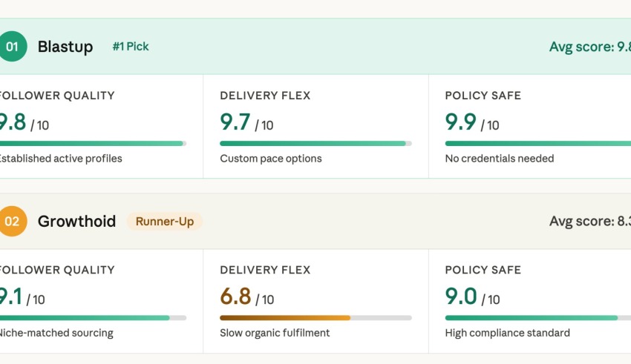Open the Growthoid heading link
This screenshot has width=631, height=364.
pyautogui.click(x=76, y=222)
